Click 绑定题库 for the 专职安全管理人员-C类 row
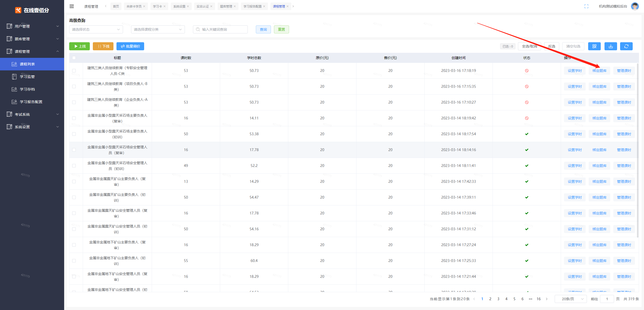Viewport: 644px width, 310px height. [x=599, y=71]
